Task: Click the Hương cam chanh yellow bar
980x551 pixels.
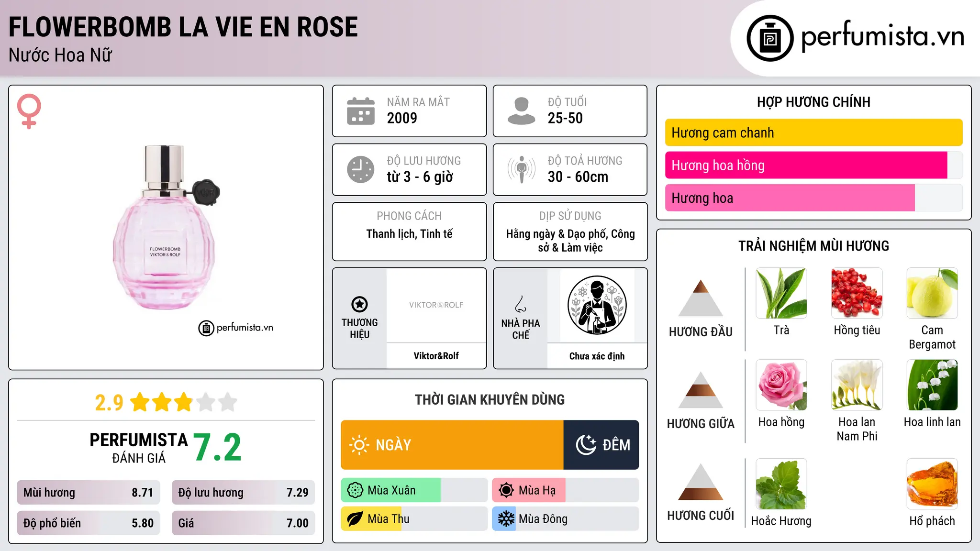Action: click(813, 132)
